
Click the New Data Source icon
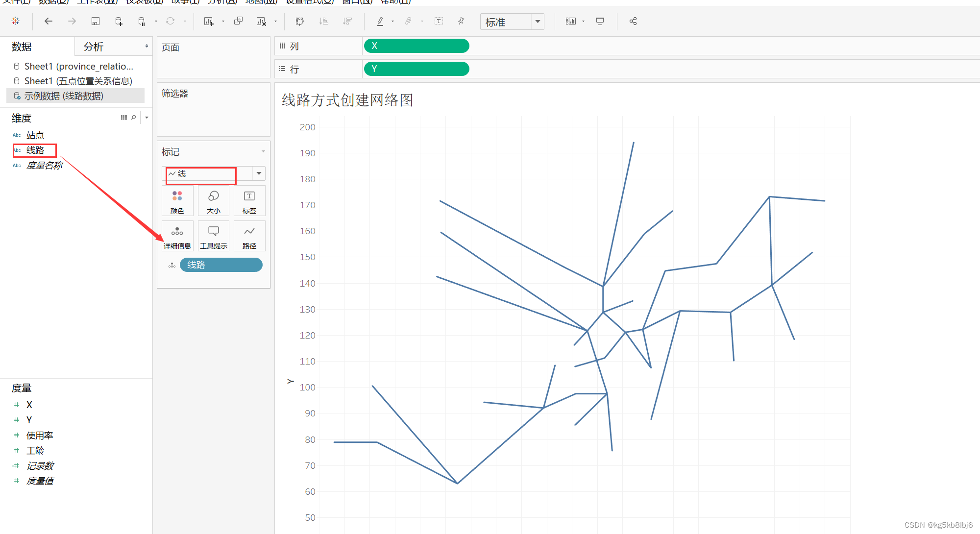(x=119, y=21)
